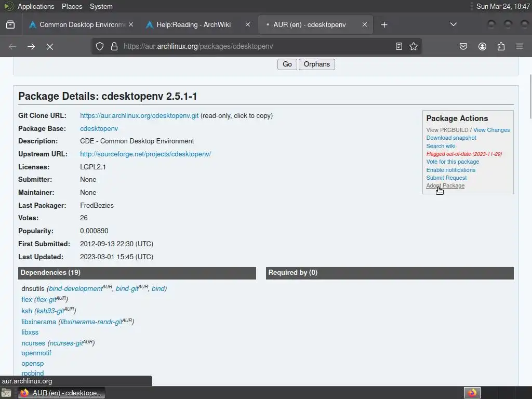The width and height of the screenshot is (532, 399).
Task: Open the ksh dependency link
Action: point(26,311)
